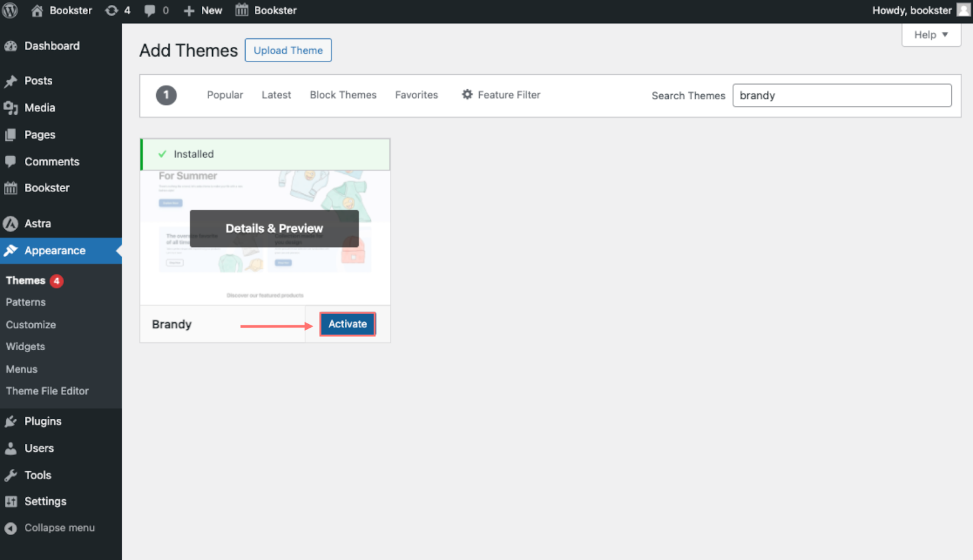Open Feature Filter options
This screenshot has width=973, height=560.
tap(501, 95)
